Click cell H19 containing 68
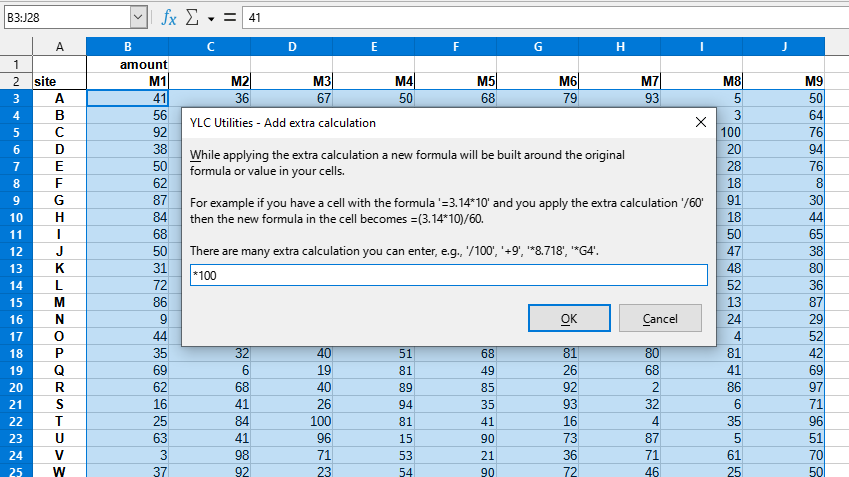Screen dimensions: 849x477 (x=620, y=370)
